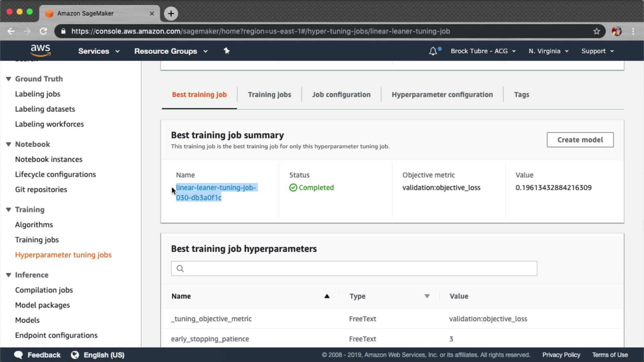Click the hyperparameters search field
This screenshot has width=644, height=362.
[x=354, y=268]
